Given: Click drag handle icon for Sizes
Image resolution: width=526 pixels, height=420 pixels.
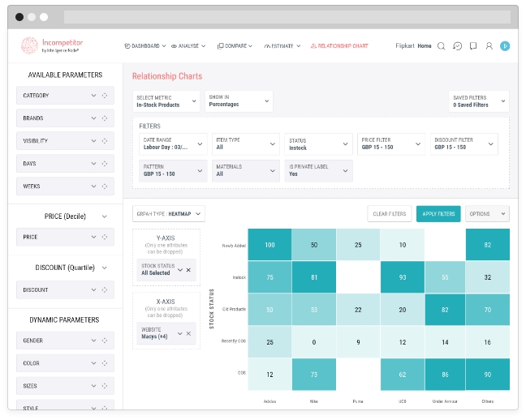Looking at the screenshot, I should click(105, 386).
